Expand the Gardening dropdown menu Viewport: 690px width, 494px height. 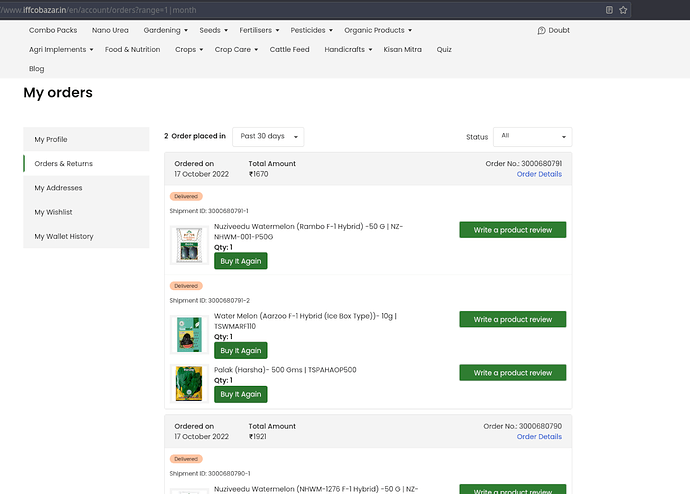tap(165, 30)
